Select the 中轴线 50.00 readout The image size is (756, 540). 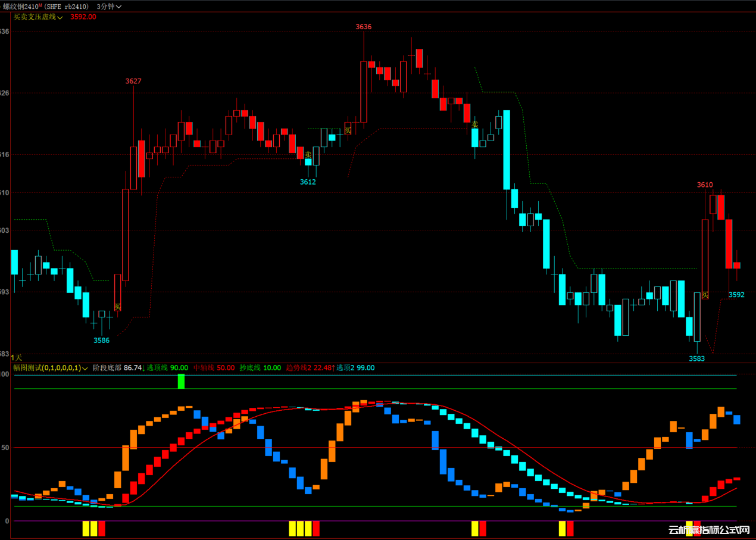(214, 368)
